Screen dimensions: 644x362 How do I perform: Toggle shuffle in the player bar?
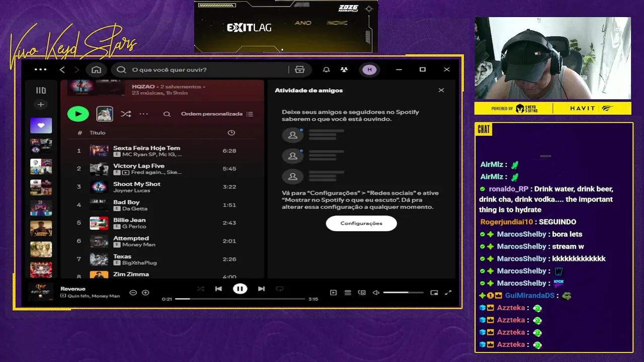click(x=200, y=289)
